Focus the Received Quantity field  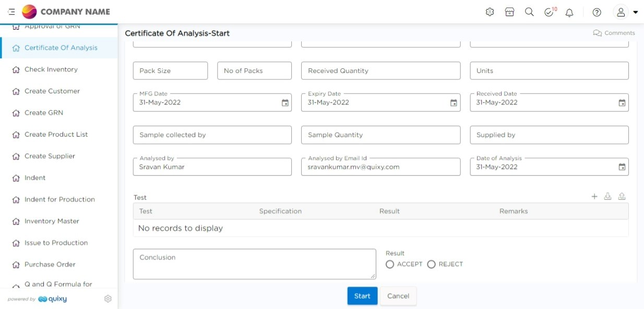click(381, 71)
